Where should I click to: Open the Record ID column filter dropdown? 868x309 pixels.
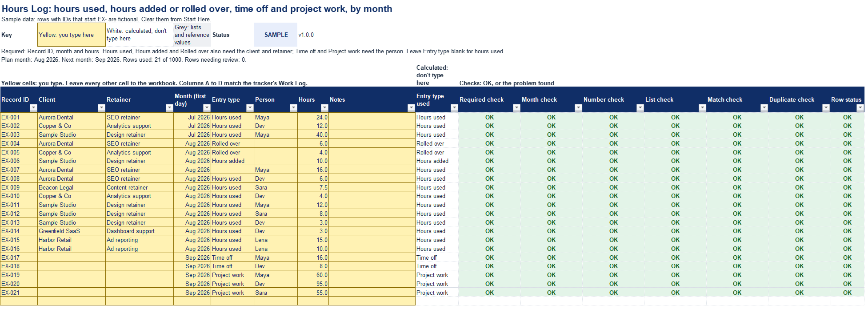33,108
